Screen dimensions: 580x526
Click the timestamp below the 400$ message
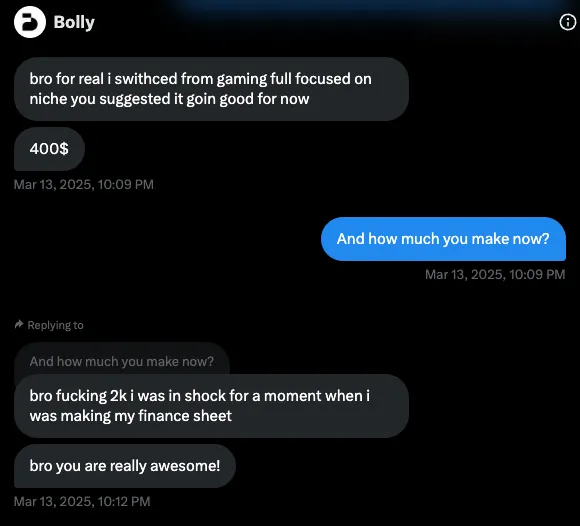pyautogui.click(x=84, y=184)
